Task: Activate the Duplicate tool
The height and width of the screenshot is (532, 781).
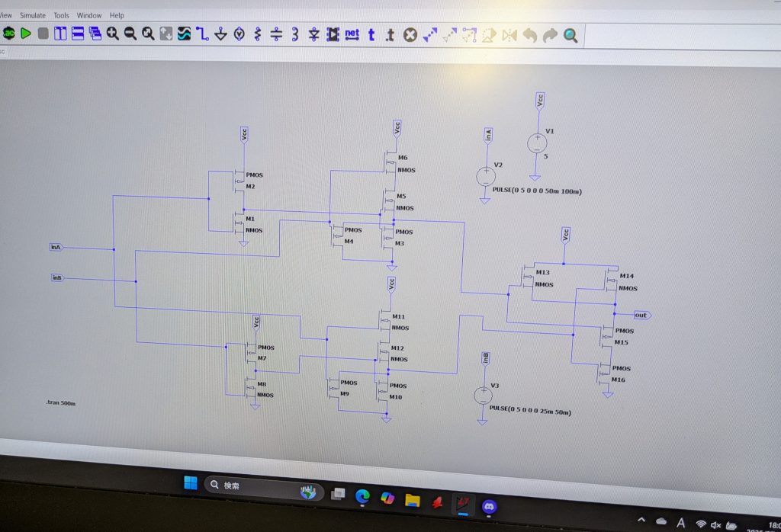Action: pyautogui.click(x=430, y=35)
